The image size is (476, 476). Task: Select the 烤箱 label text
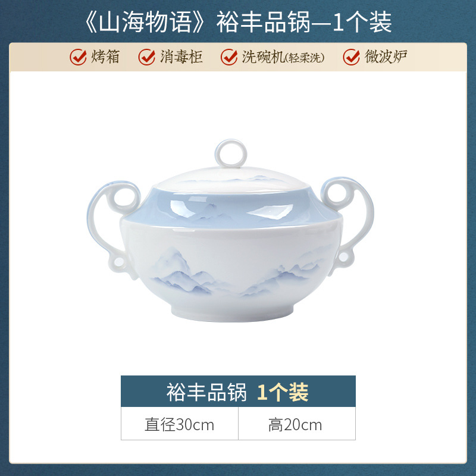pos(105,57)
